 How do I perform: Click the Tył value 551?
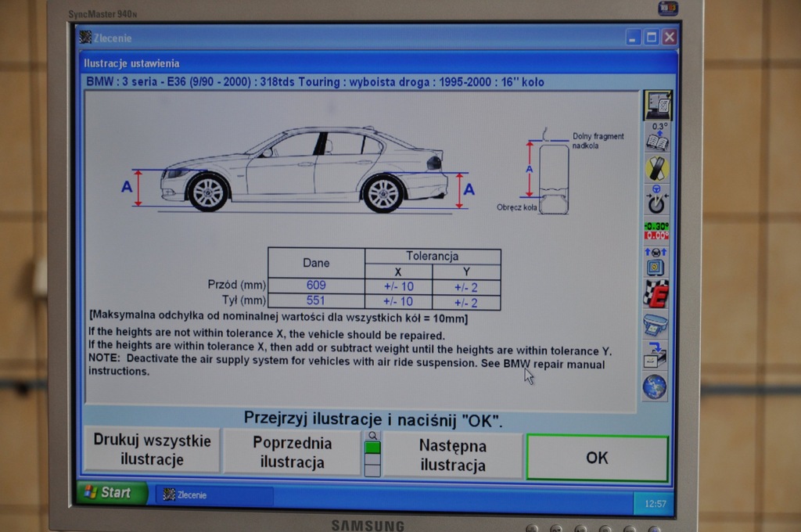point(316,300)
